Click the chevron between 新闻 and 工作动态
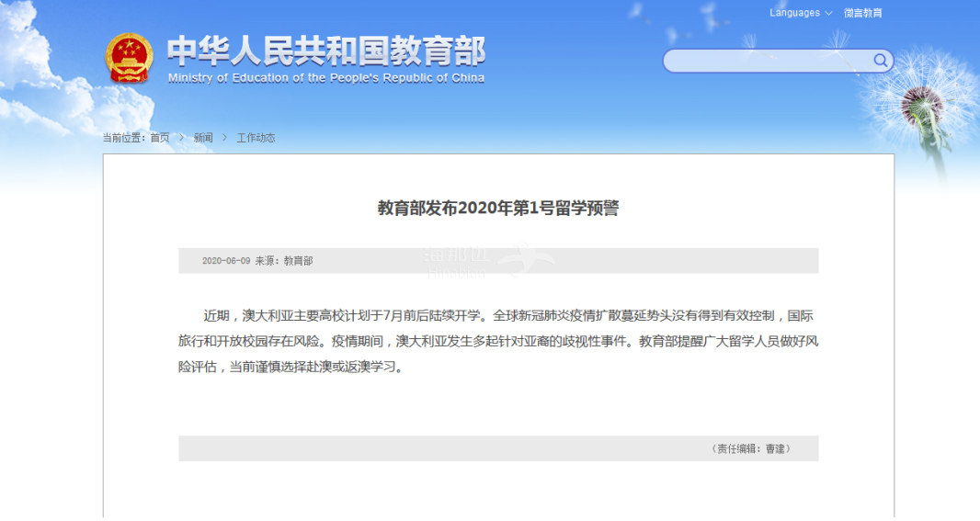Screen dimensions: 980x521 click(x=225, y=138)
